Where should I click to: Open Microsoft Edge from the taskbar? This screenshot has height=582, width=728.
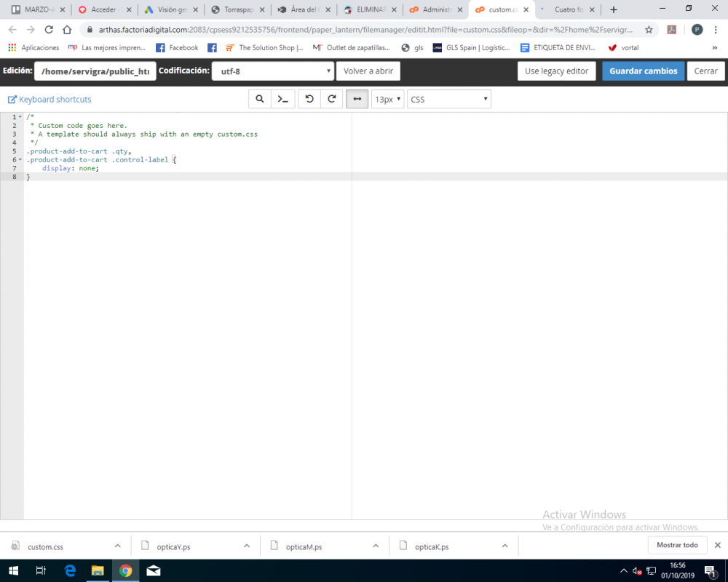pos(70,570)
